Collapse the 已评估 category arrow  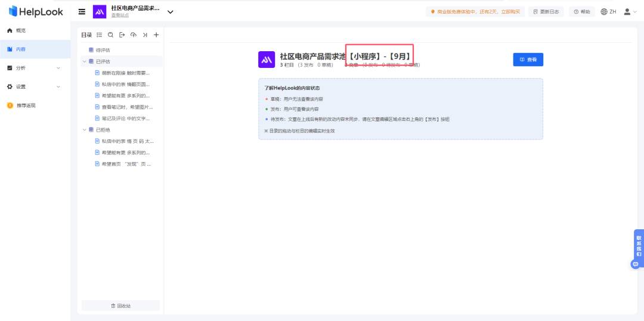click(x=85, y=61)
